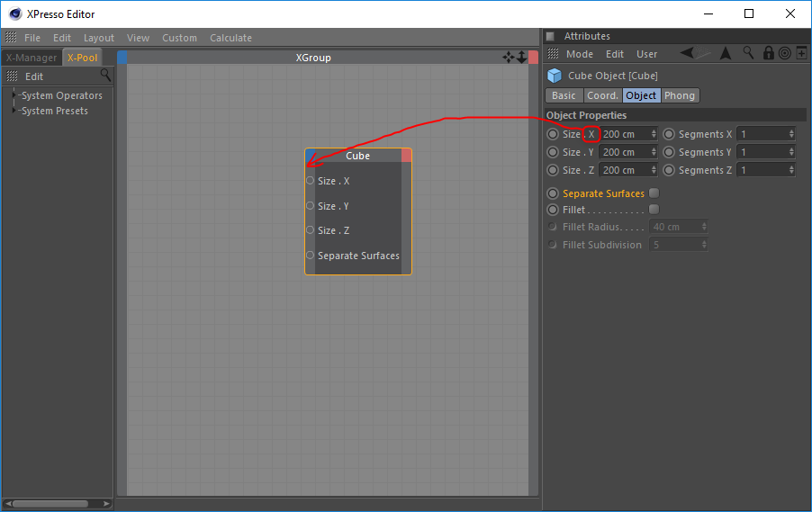Screen dimensions: 812x512
Task: Click Segments Z stepper arrows
Action: click(791, 170)
